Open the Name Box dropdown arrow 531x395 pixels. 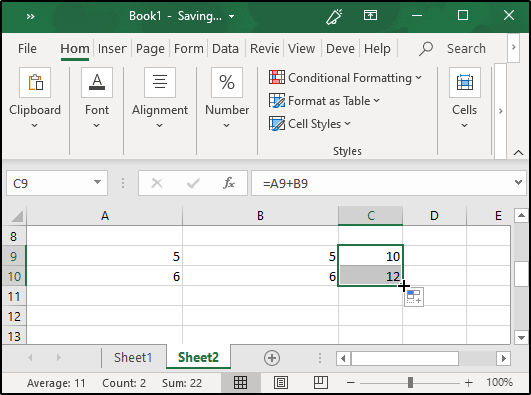click(x=98, y=182)
